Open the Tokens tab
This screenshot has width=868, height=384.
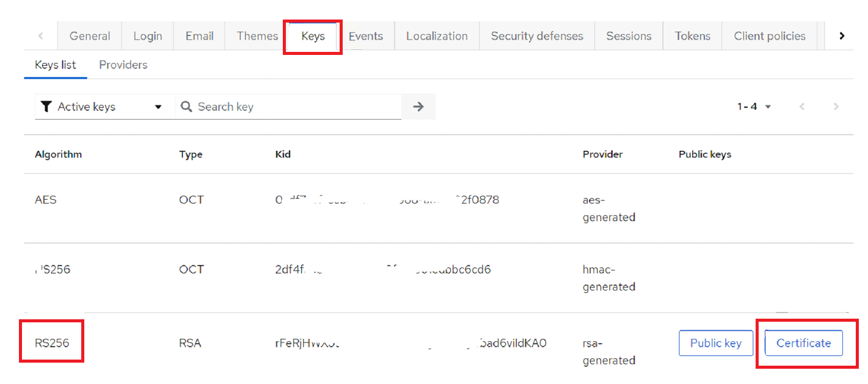point(692,36)
